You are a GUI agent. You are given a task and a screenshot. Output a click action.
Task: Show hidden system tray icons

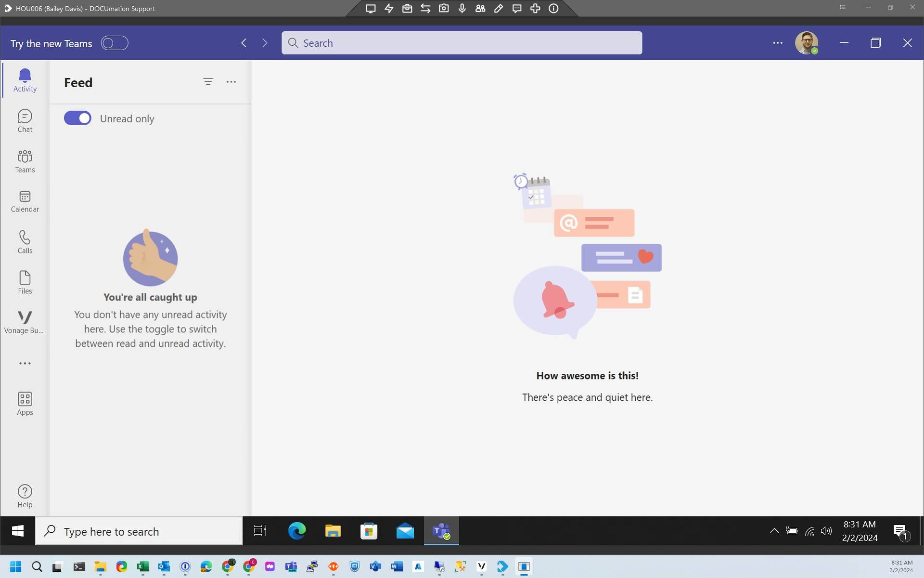pos(774,531)
